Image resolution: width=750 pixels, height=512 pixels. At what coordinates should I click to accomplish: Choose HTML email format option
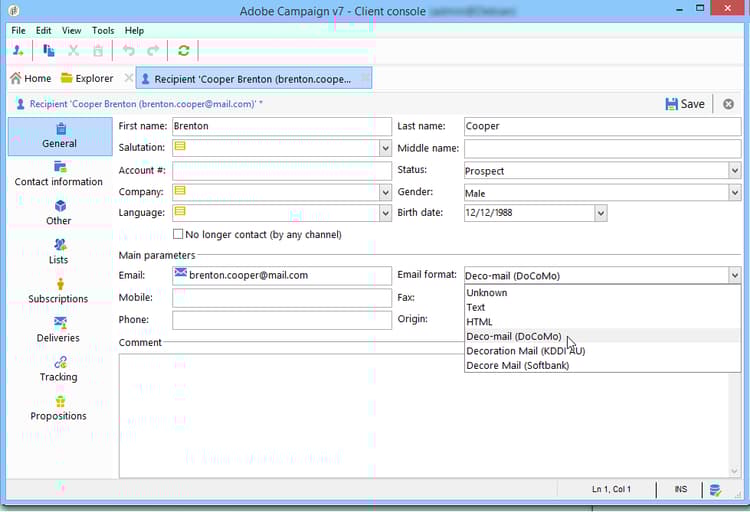click(x=602, y=322)
